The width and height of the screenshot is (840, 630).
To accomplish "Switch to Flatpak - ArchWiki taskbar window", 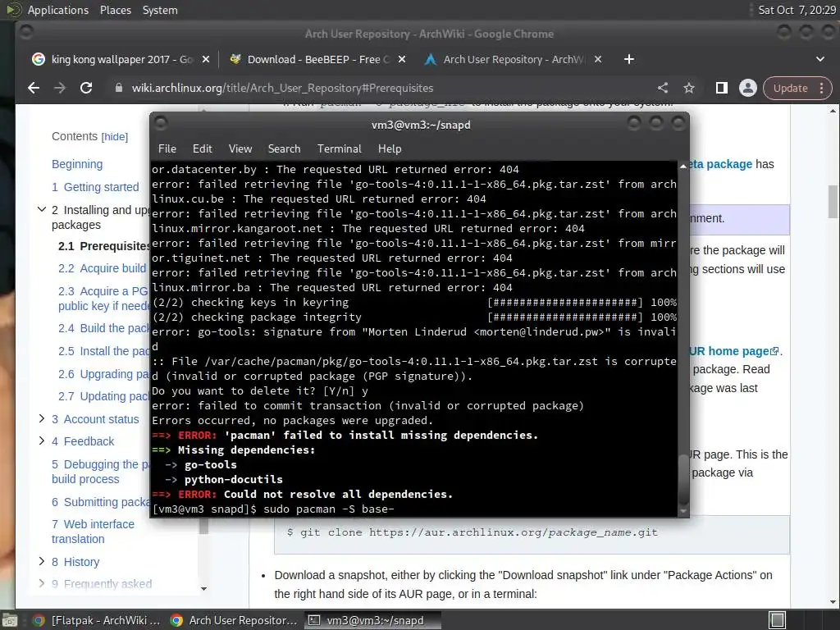I will 97,620.
